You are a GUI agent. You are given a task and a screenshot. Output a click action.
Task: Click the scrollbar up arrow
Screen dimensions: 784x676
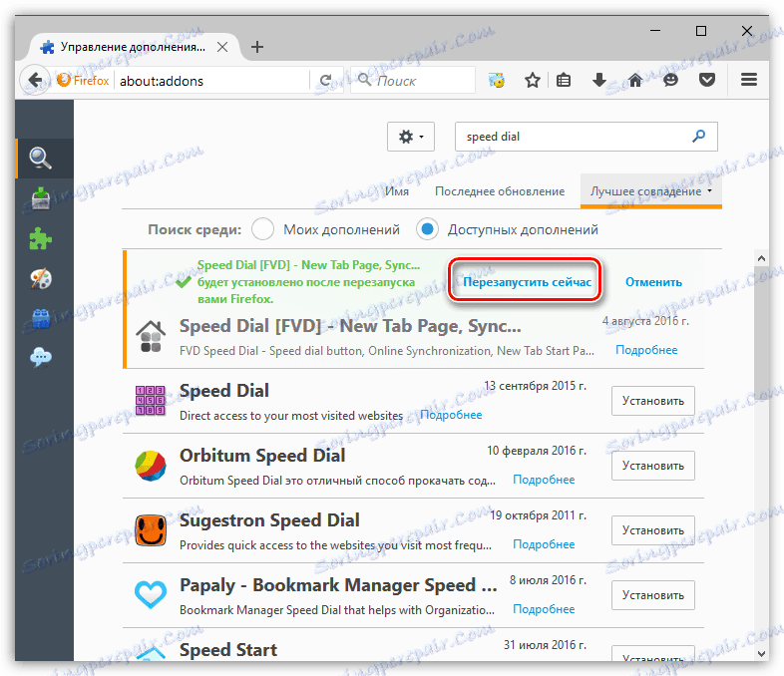(x=761, y=258)
